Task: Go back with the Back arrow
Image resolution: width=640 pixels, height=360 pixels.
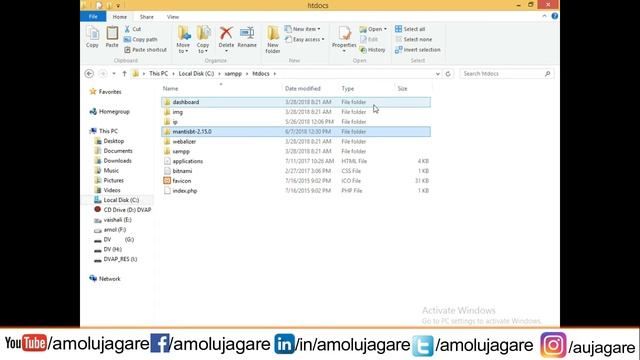Action: pyautogui.click(x=89, y=73)
